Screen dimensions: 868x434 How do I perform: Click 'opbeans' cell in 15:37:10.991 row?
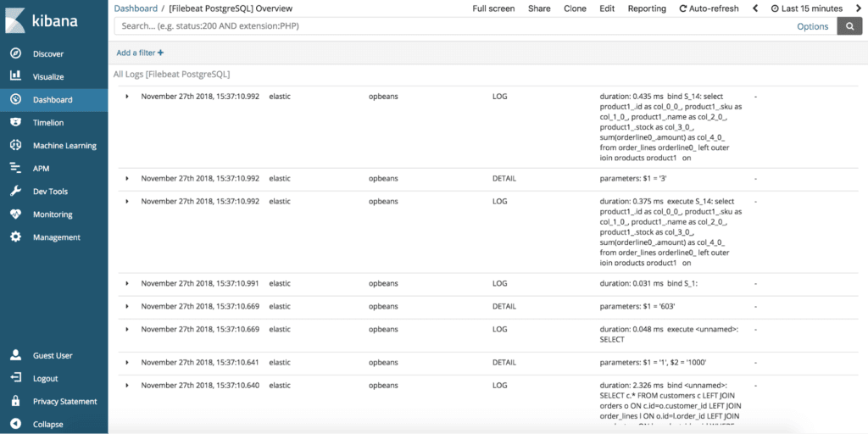pos(383,283)
